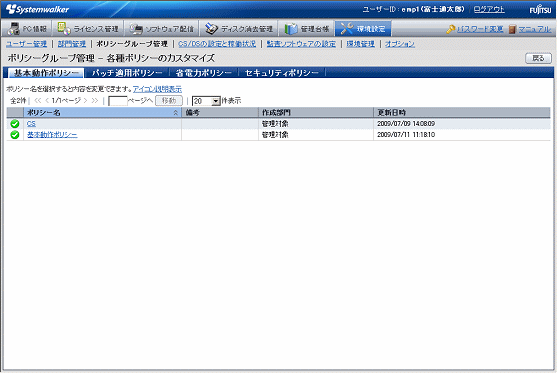The image size is (557, 373).
Task: Sort by ポリシー名 column header
Action: click(x=102, y=113)
